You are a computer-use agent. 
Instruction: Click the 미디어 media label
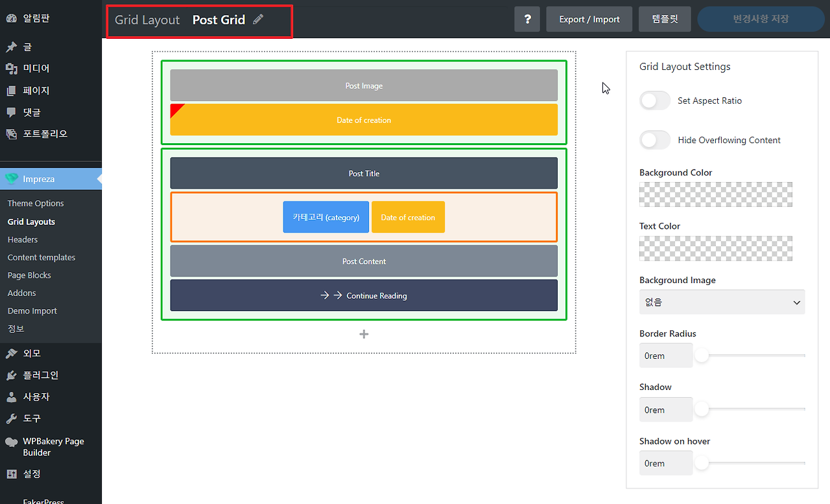(x=36, y=69)
